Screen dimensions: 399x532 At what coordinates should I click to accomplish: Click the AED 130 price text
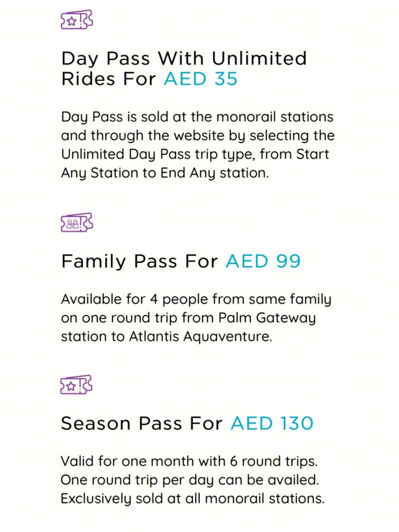point(272,424)
